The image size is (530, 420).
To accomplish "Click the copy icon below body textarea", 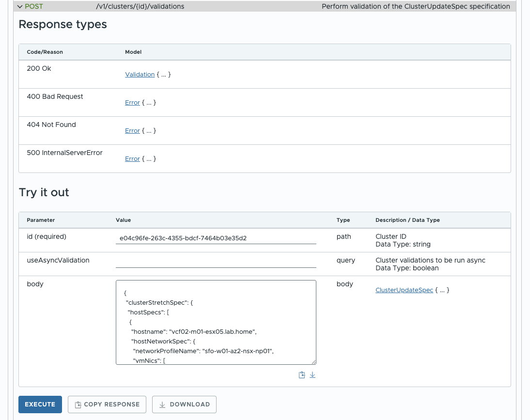I will [x=302, y=375].
